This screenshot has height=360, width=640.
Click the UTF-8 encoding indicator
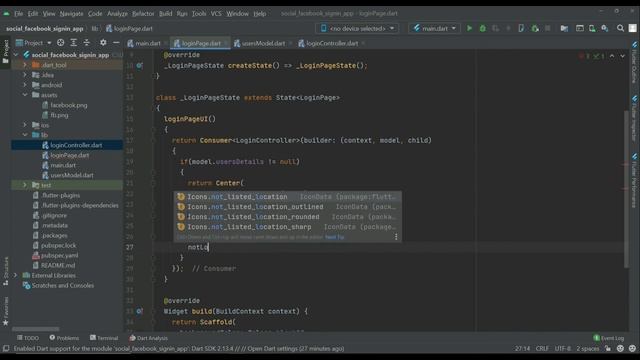click(562, 349)
